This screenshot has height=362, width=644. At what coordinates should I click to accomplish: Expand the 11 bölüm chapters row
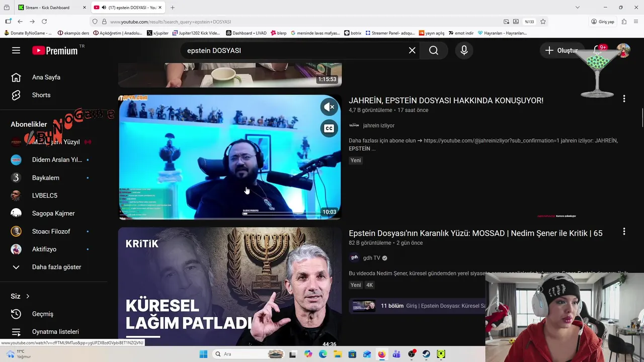[x=418, y=306]
